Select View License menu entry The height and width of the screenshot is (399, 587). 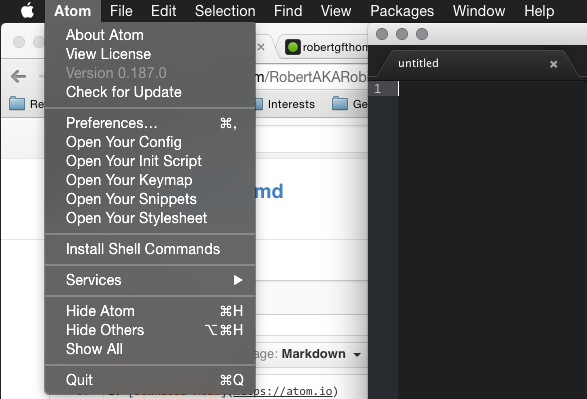[150, 54]
